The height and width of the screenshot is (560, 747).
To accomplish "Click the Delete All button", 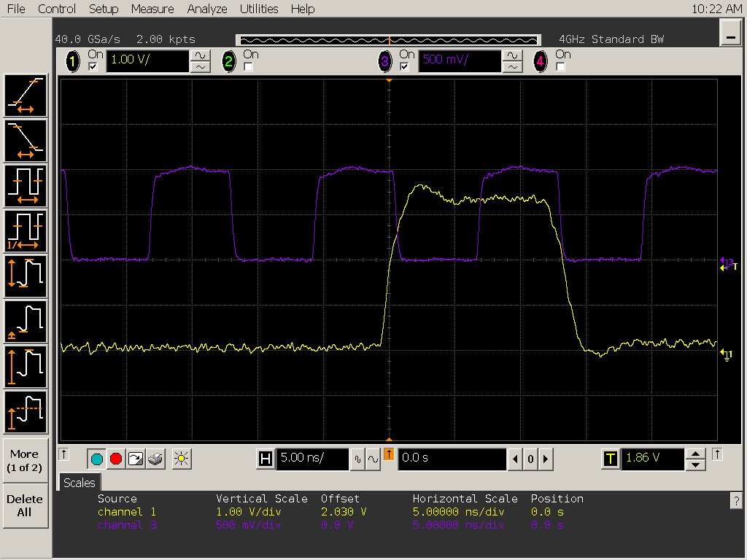I will 24,506.
